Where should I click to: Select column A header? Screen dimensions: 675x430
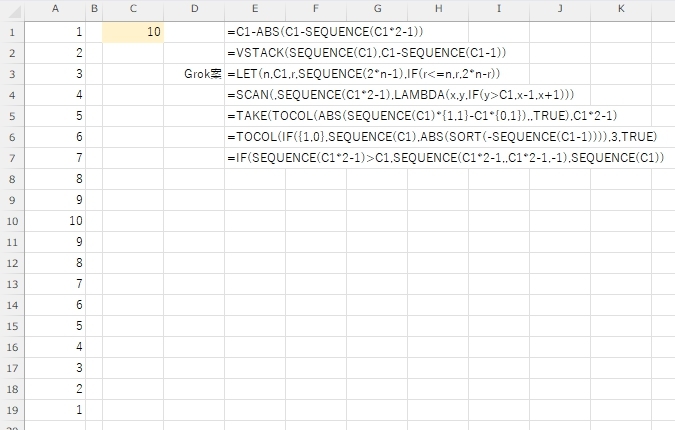click(55, 9)
